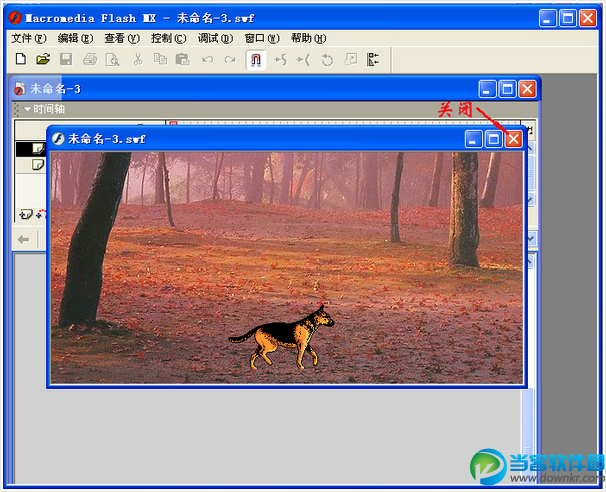Close the 未命名-3.swf preview window
606x492 pixels.
514,139
